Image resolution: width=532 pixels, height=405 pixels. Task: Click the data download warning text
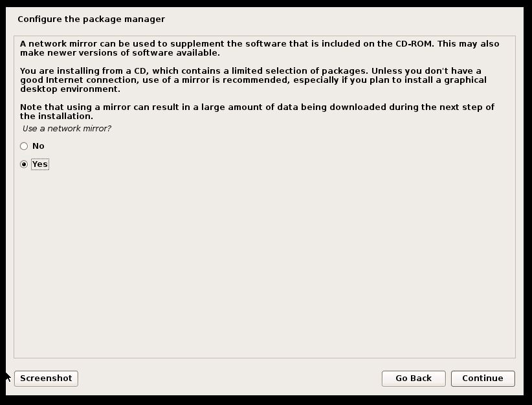[x=259, y=111]
